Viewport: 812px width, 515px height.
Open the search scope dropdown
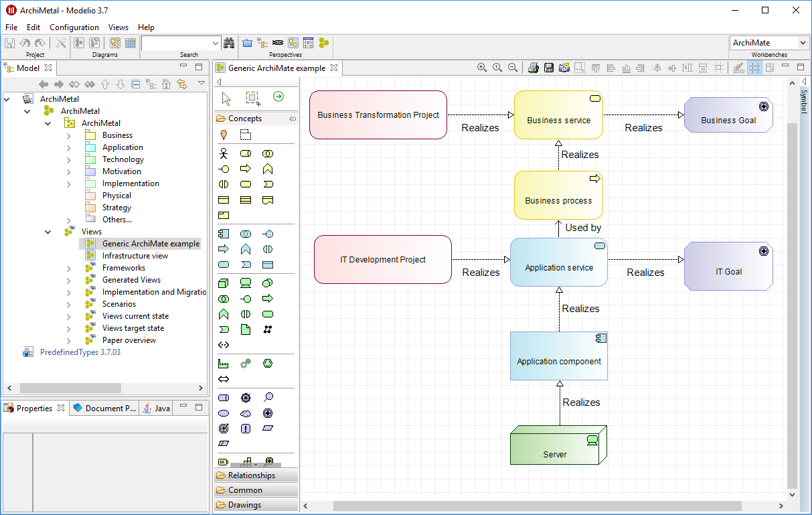215,43
